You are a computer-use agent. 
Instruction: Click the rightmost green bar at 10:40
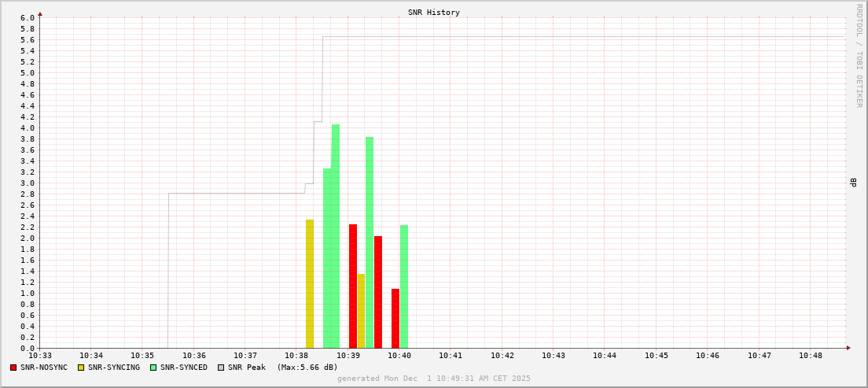[404, 286]
